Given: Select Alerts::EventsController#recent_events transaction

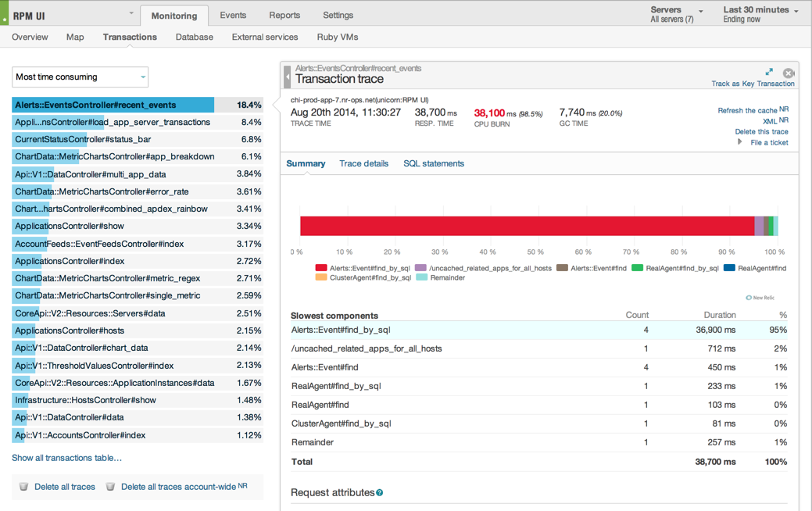Looking at the screenshot, I should pos(138,105).
